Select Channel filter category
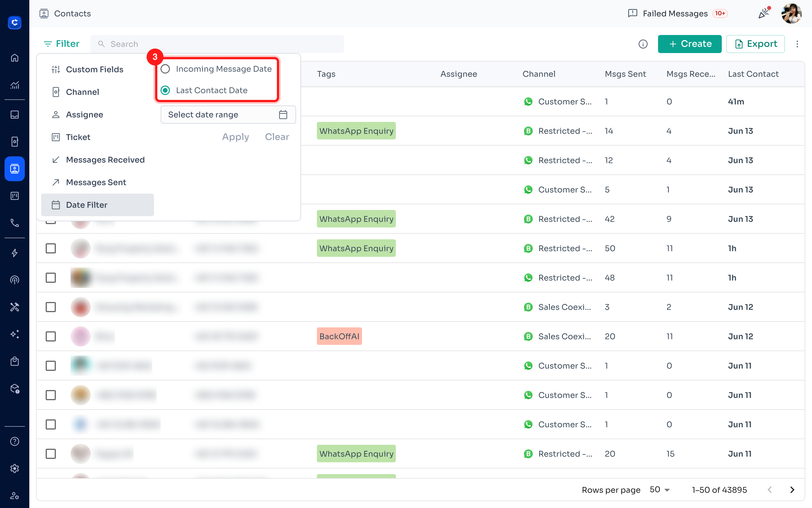The width and height of the screenshot is (812, 508). pyautogui.click(x=97, y=92)
